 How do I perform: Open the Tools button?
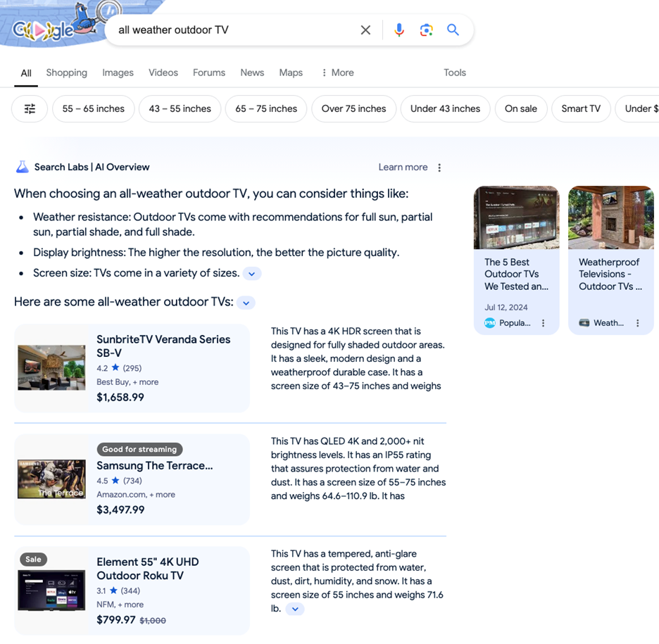454,72
